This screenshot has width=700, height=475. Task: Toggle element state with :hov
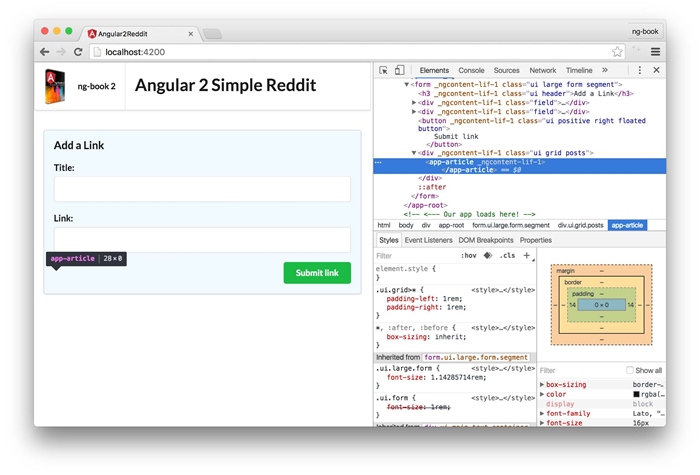click(467, 256)
